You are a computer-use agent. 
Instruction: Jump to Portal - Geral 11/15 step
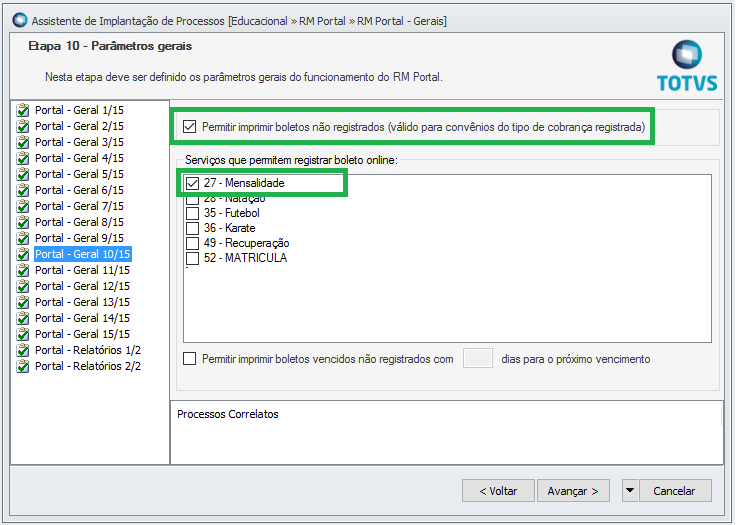coord(82,270)
